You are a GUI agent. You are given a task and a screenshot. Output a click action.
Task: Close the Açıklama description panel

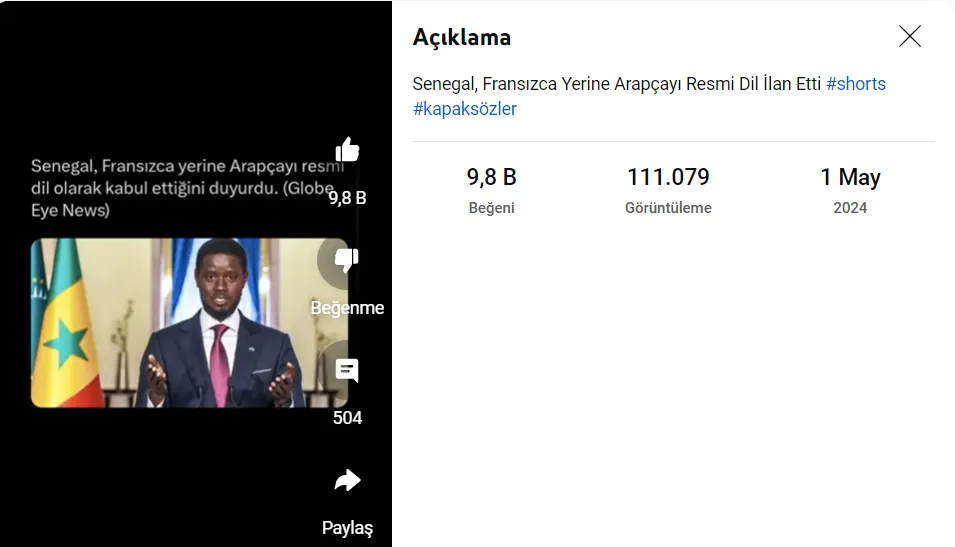tap(910, 37)
